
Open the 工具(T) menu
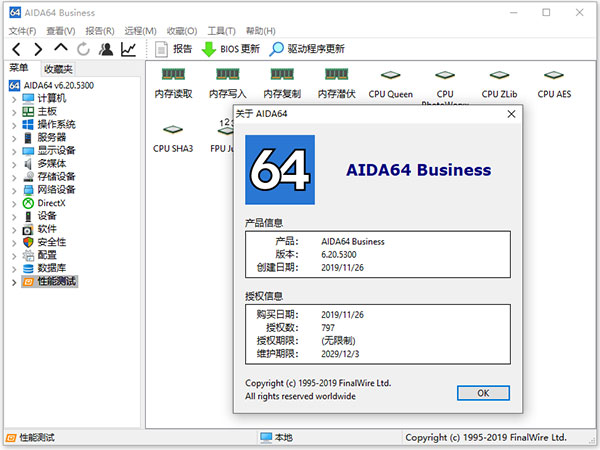(221, 31)
